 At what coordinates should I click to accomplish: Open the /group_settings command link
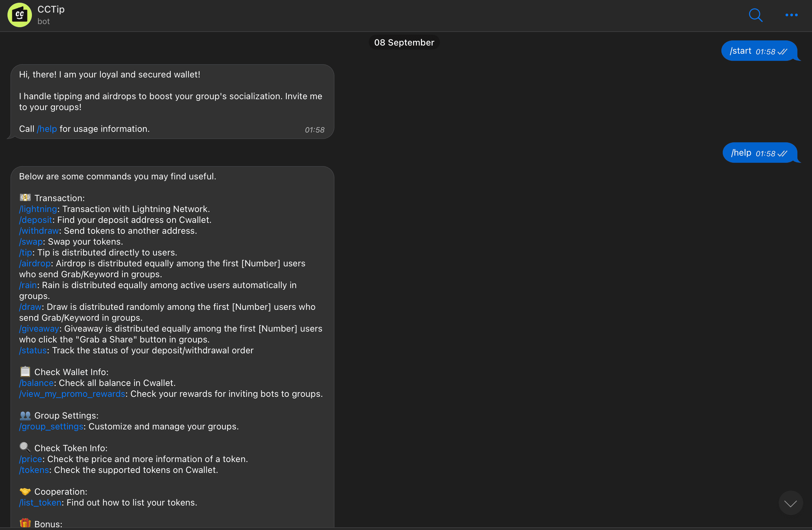point(51,426)
